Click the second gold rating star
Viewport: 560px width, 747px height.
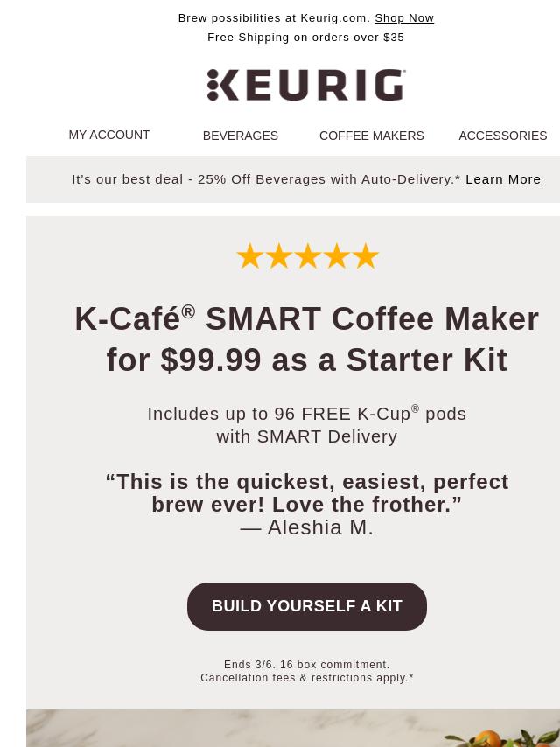[x=278, y=255]
